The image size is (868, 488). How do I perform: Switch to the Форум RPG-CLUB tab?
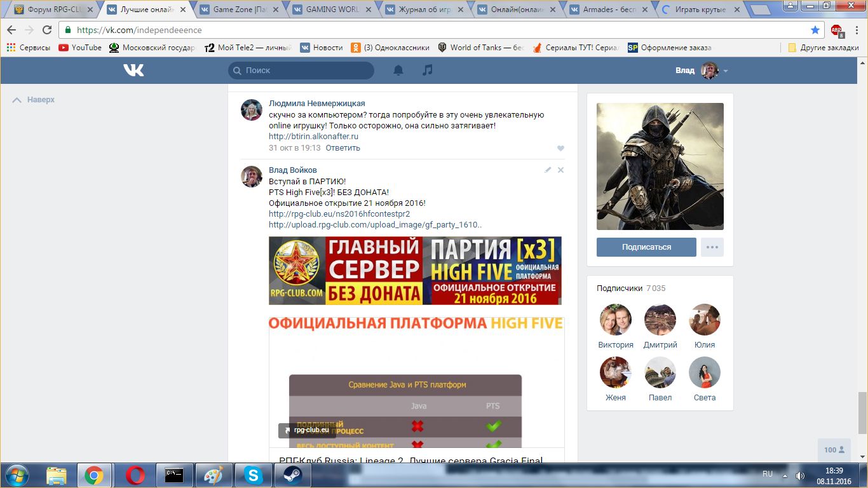pyautogui.click(x=52, y=10)
